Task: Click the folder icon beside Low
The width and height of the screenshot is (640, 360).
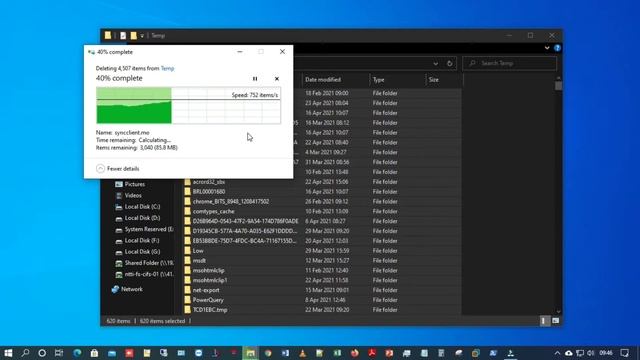Action: point(187,251)
